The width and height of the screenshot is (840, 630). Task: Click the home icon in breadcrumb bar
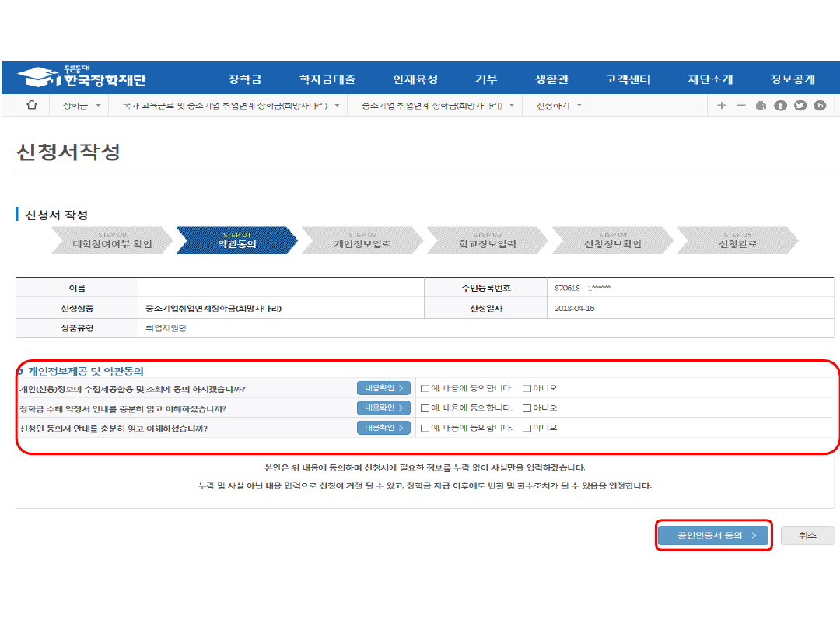32,105
